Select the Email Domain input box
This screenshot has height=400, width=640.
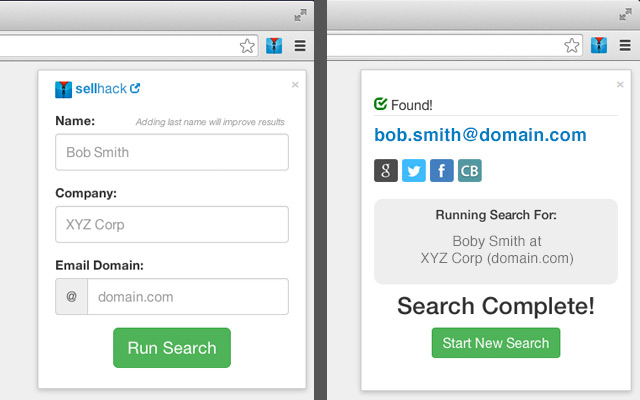click(187, 297)
